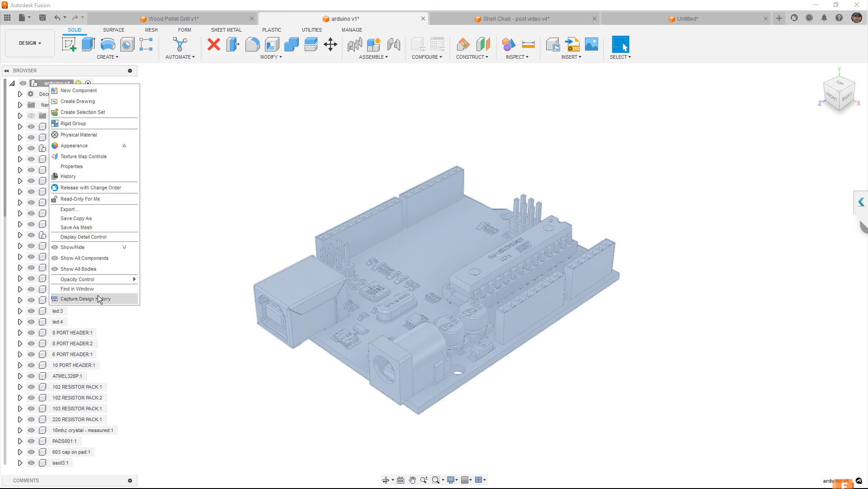The height and width of the screenshot is (489, 868).
Task: Open the Insert Canvas image icon
Action: [591, 44]
